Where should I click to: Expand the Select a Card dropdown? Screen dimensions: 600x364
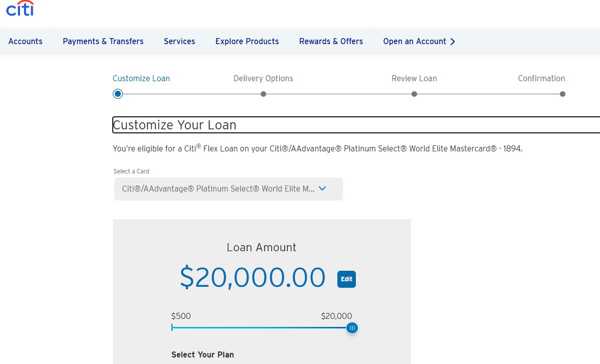pos(229,189)
